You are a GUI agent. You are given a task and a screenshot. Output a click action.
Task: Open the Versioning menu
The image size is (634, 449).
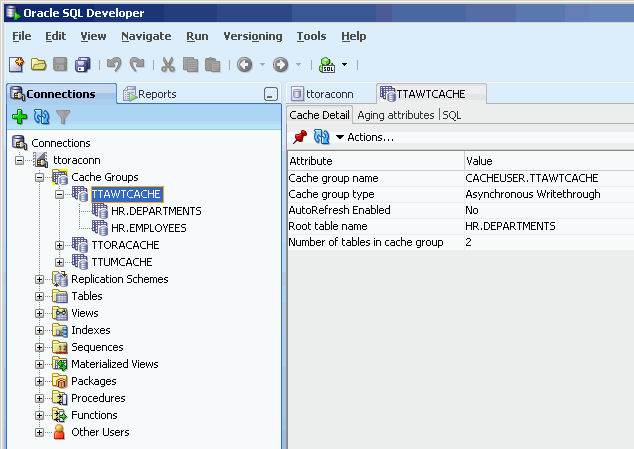click(253, 36)
